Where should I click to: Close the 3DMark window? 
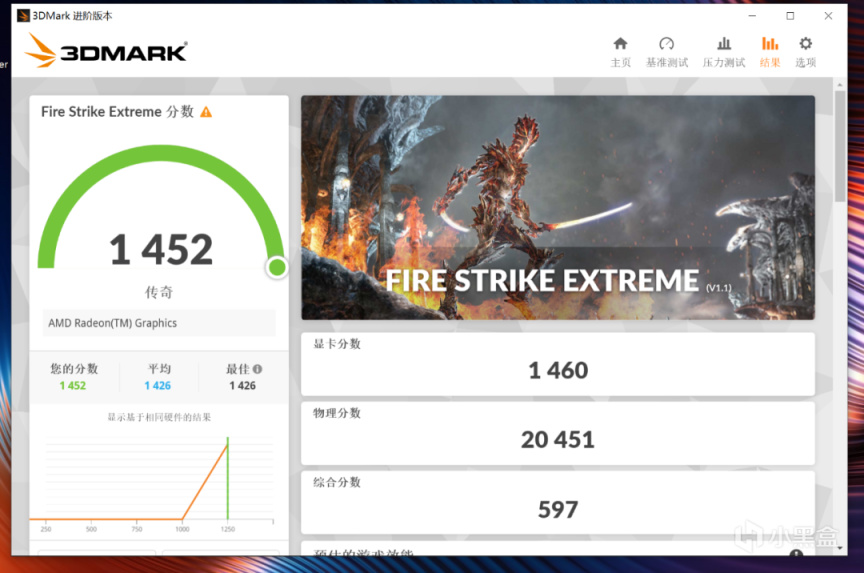point(828,15)
